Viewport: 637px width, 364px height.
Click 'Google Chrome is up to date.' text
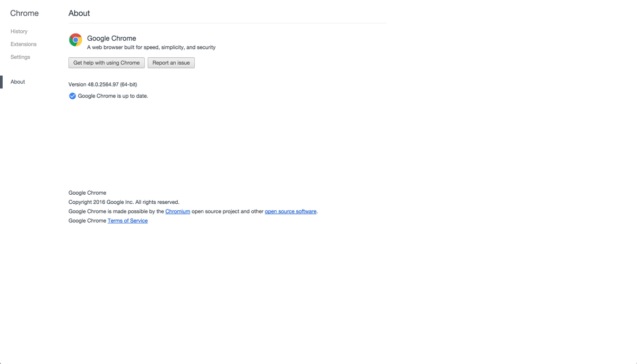tap(113, 96)
